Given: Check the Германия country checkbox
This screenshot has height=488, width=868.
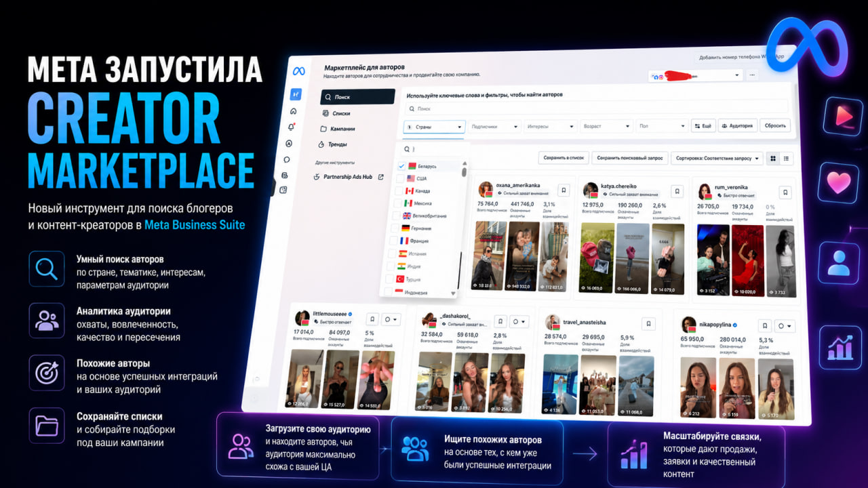Looking at the screenshot, I should (393, 228).
